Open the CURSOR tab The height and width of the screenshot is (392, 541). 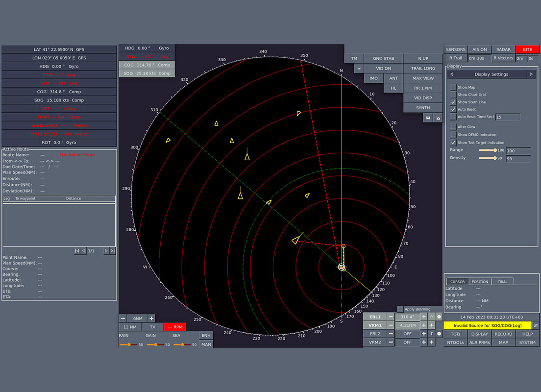point(457,282)
